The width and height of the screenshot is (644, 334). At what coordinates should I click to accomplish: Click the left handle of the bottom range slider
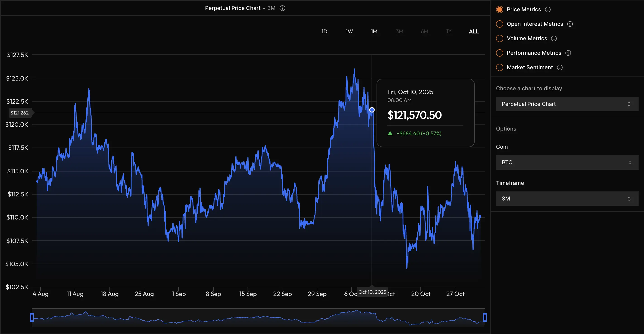32,317
